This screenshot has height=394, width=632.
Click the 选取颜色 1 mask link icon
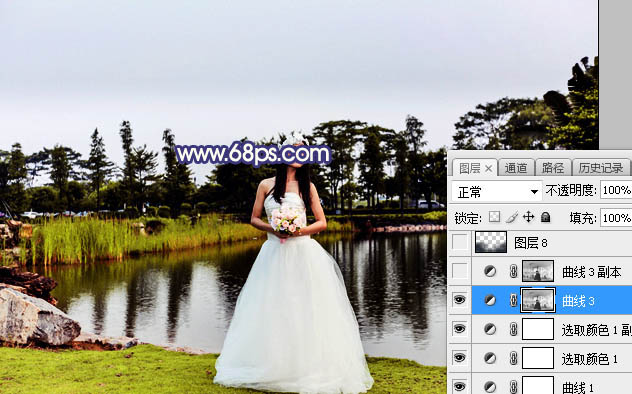(513, 358)
